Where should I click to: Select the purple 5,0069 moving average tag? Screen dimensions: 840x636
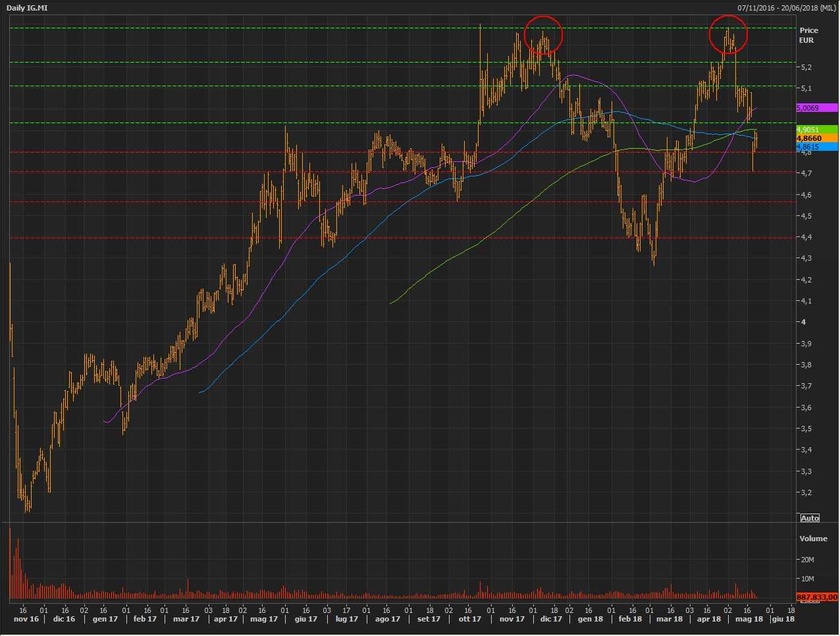click(817, 108)
